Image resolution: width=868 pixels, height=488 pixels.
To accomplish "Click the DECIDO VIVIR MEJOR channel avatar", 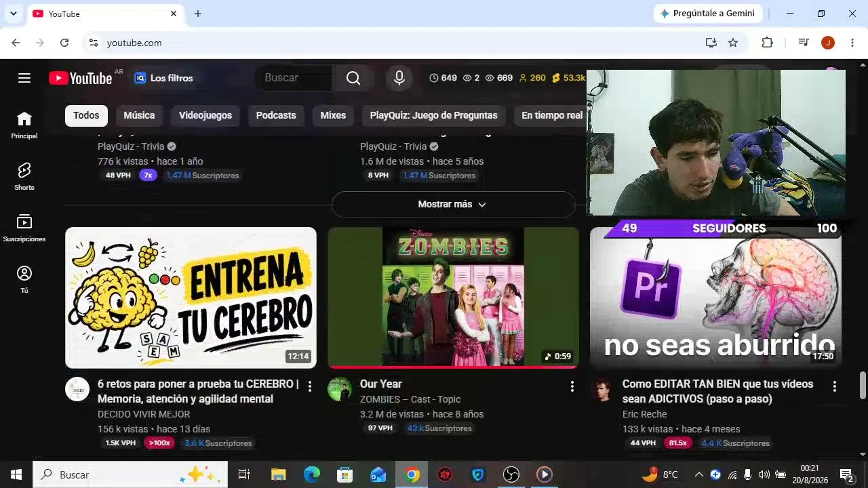I will [77, 389].
